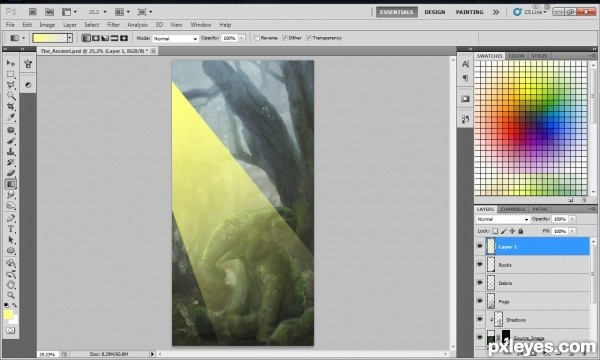Uncheck the Transparency checkbox
The image size is (600, 360).
309,38
